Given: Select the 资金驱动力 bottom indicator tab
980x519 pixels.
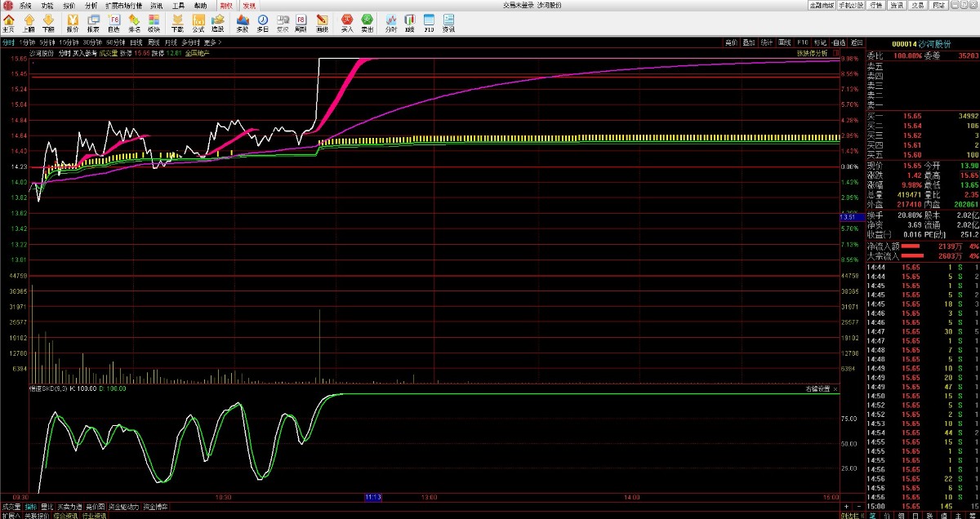Looking at the screenshot, I should click(124, 507).
